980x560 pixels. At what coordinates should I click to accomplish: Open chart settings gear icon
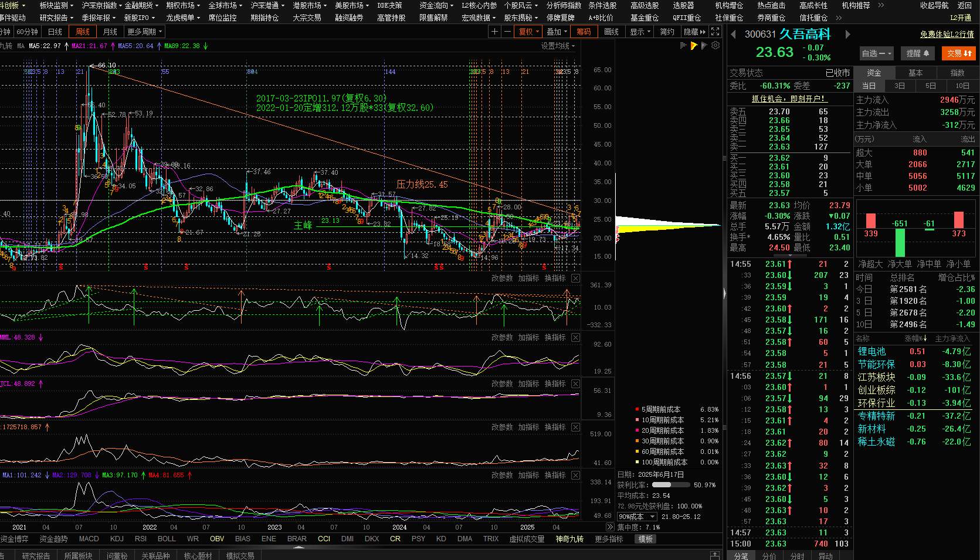715,46
